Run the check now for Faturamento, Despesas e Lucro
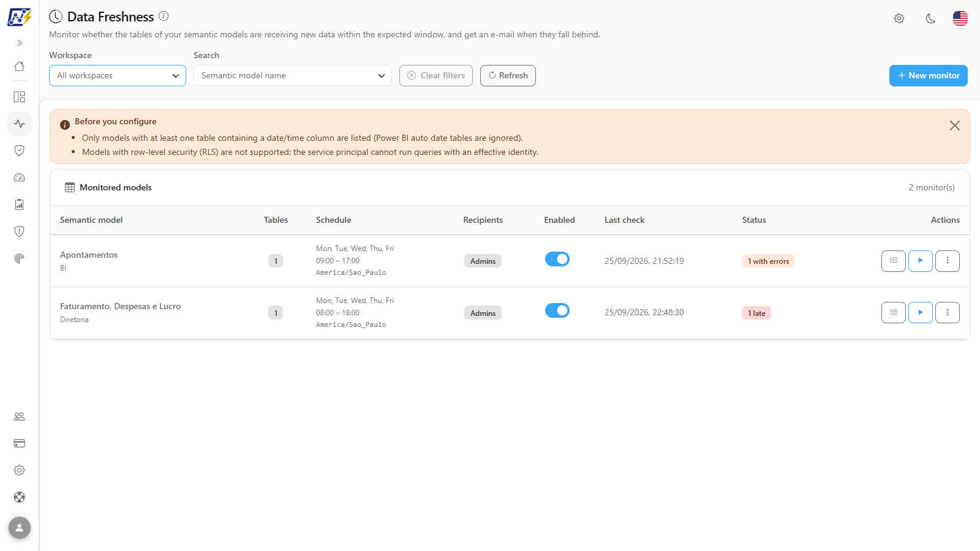 [921, 312]
